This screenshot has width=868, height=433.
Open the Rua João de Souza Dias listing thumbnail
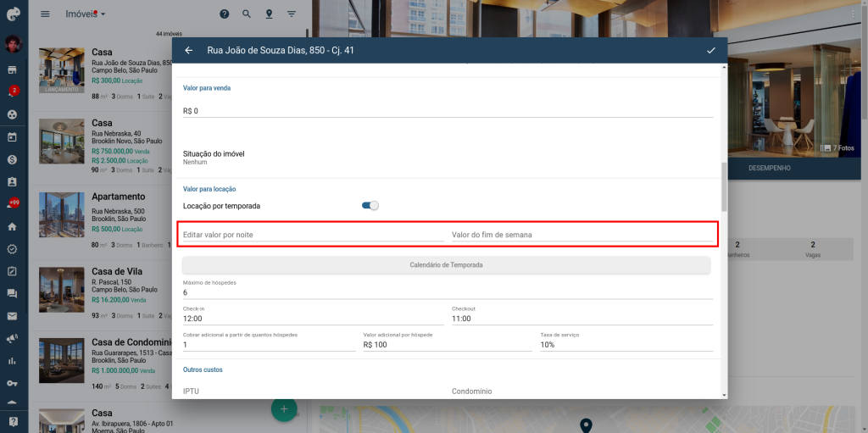coord(61,70)
